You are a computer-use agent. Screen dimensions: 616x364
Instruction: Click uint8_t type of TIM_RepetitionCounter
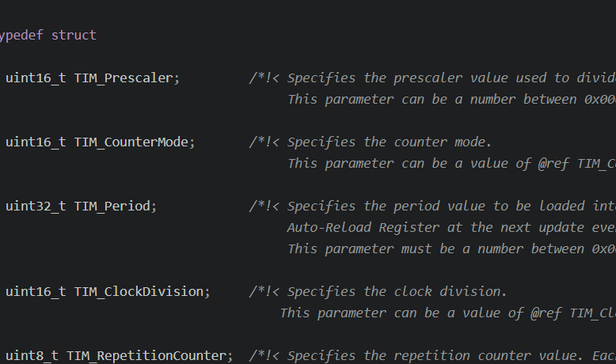click(x=32, y=356)
